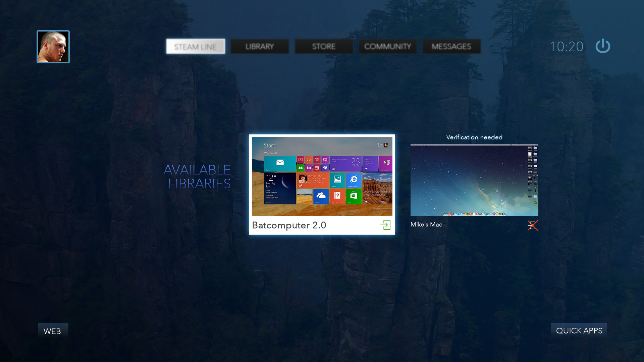Click the Web button at bottom left
Screen dimensions: 644x362
coord(52,330)
